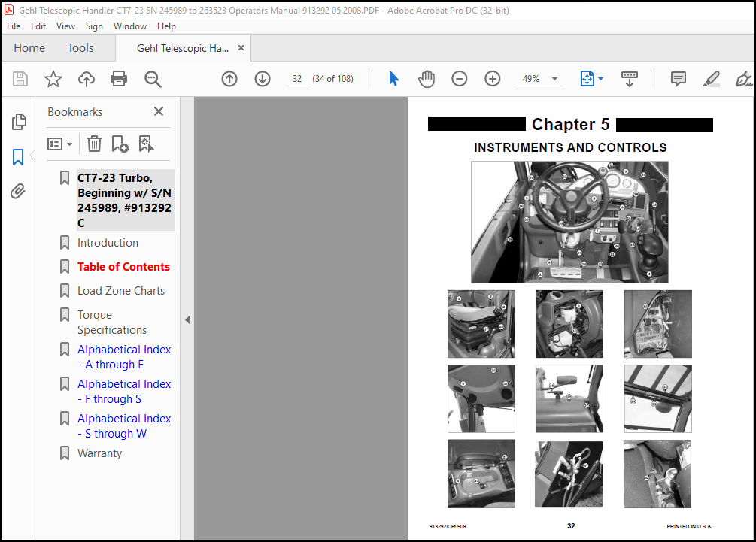Collapse the navigation pane arrow
This screenshot has width=756, height=542.
(187, 319)
